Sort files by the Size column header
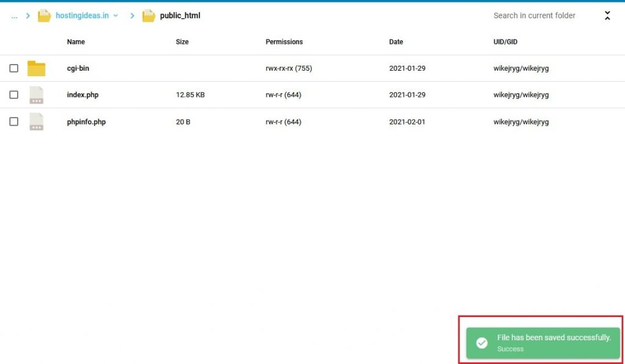This screenshot has width=625, height=364. point(182,42)
